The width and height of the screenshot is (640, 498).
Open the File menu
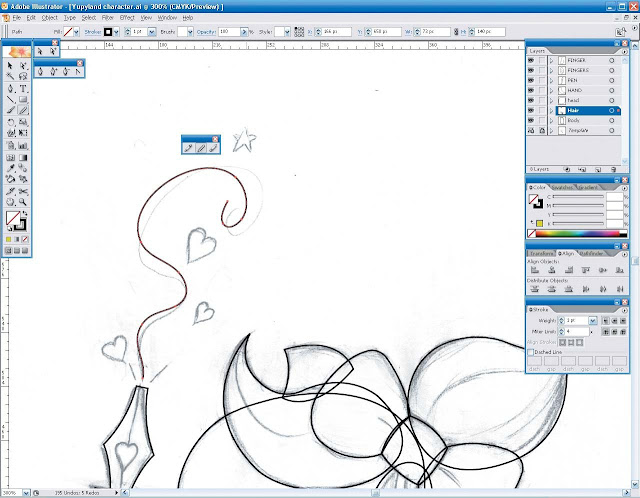(x=16, y=18)
